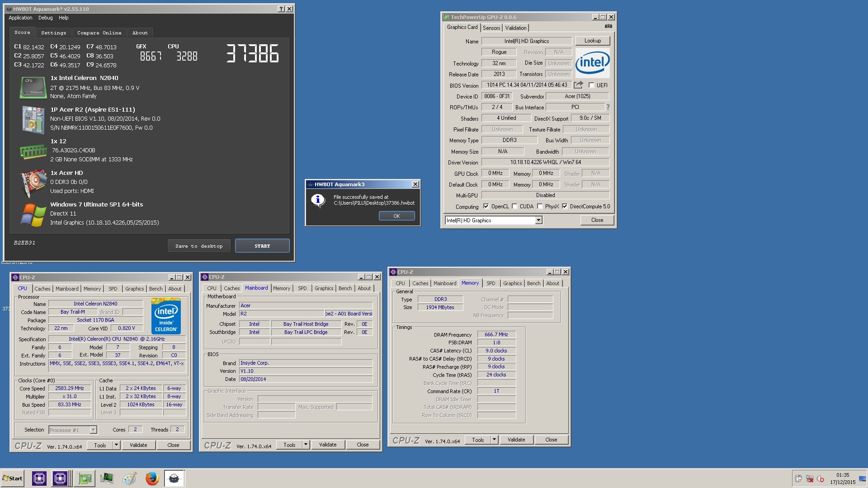Screen dimensions: 868x488
Task: Expand the Tools arrow in the CPU-Z Memory window
Action: (494, 440)
